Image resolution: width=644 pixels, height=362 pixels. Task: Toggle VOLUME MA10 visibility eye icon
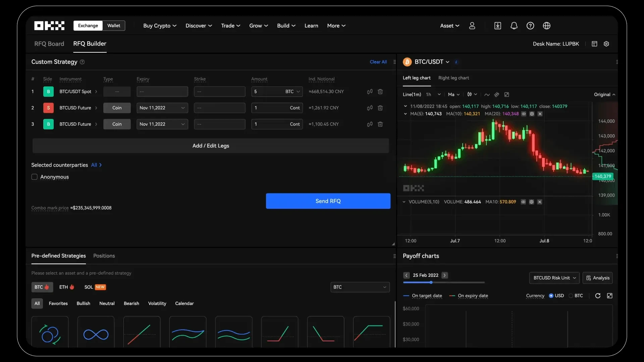pos(524,202)
